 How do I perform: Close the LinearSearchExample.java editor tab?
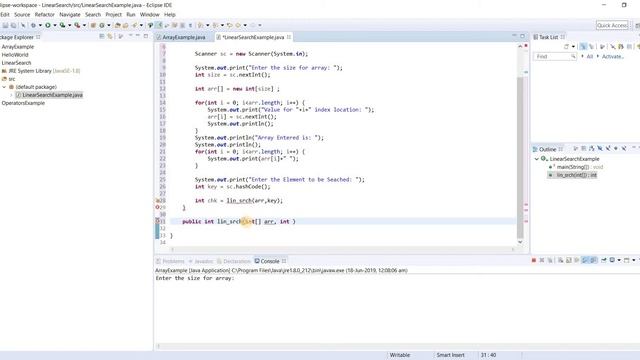click(x=289, y=37)
